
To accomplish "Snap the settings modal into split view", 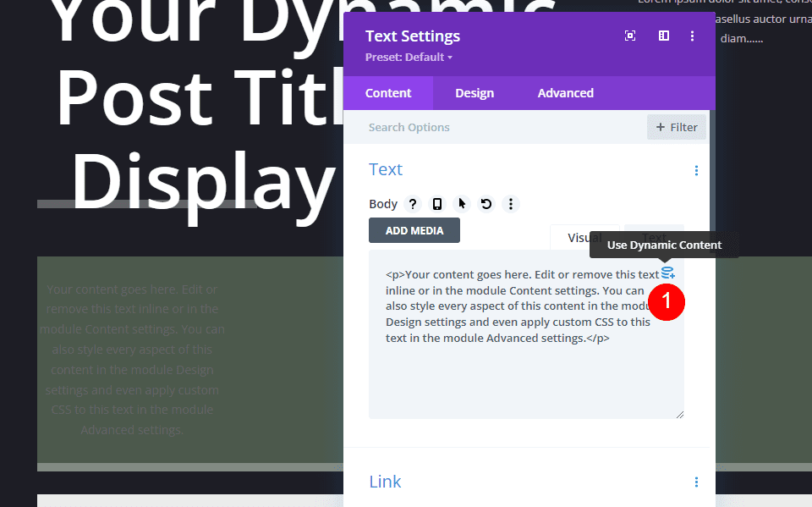I will tap(663, 36).
